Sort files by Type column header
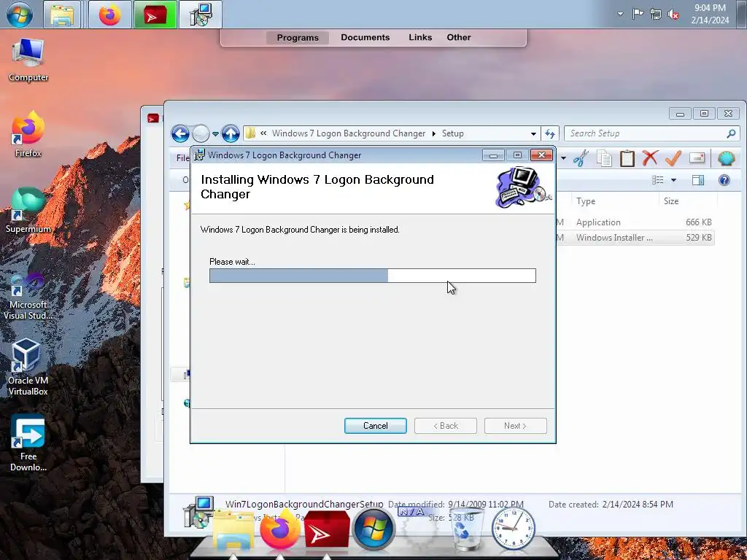Screen dimensions: 747x560 click(x=586, y=201)
